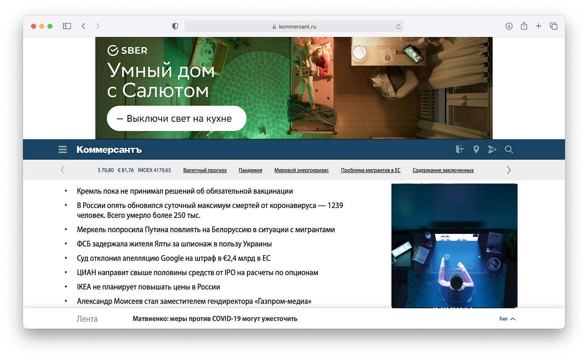Open the Проблема мигрантов в ЕС topic
588x364 pixels.
(371, 170)
